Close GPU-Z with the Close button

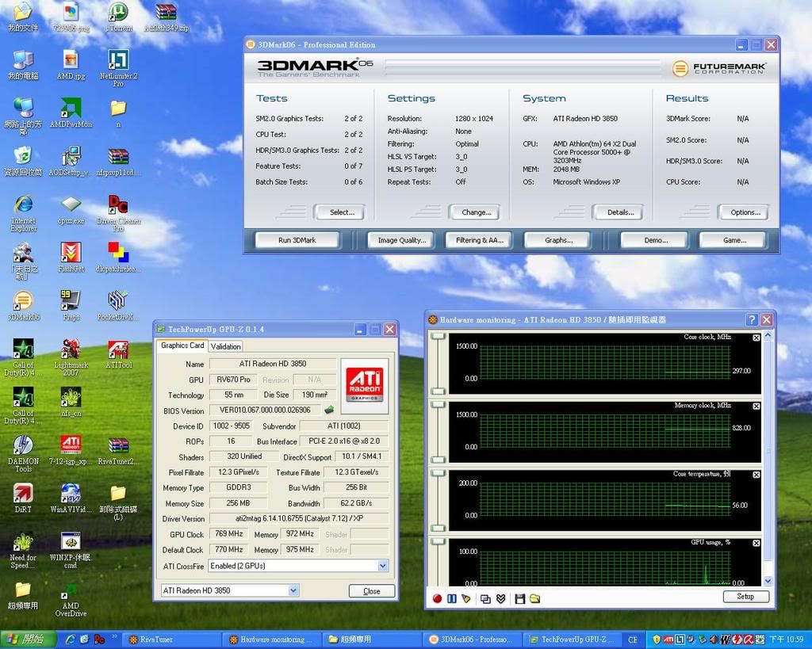372,591
